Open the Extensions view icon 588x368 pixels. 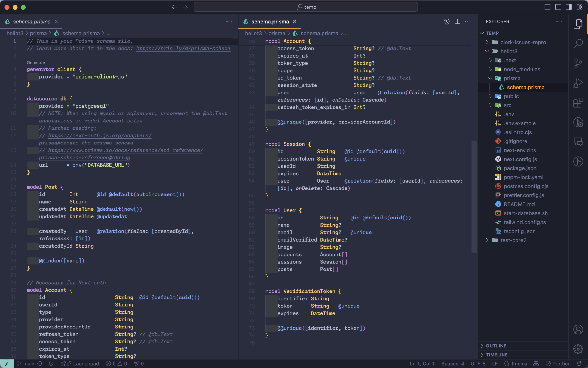coord(578,103)
